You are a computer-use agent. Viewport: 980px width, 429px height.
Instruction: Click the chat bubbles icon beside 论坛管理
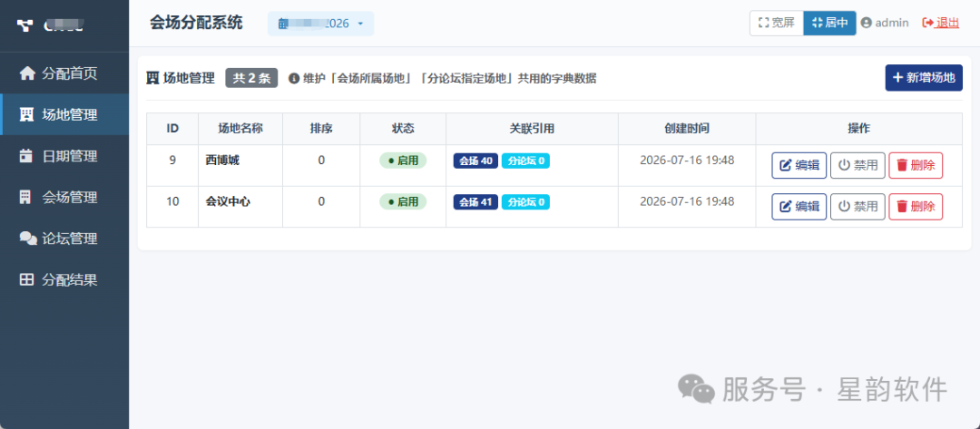28,239
